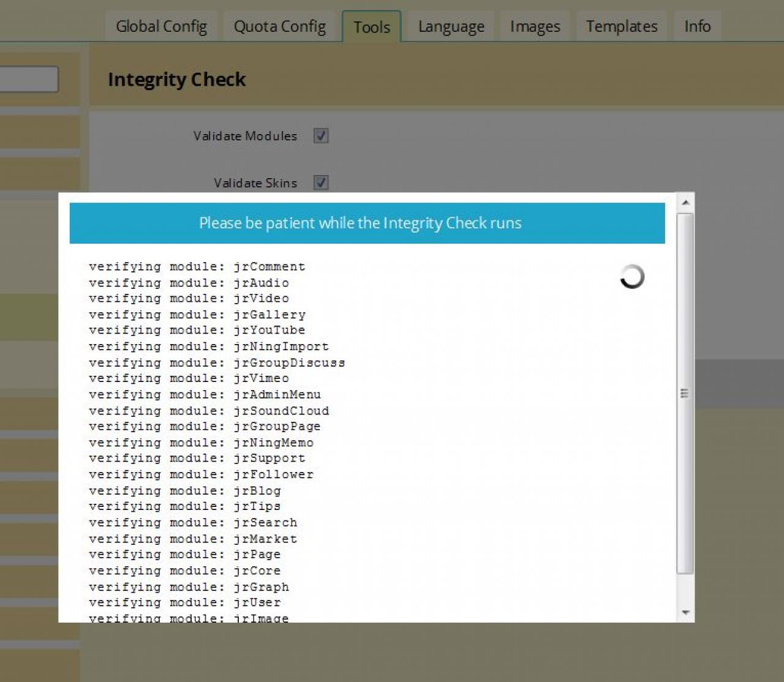This screenshot has width=784, height=682.
Task: Click the jrComment log line
Action: pyautogui.click(x=197, y=266)
